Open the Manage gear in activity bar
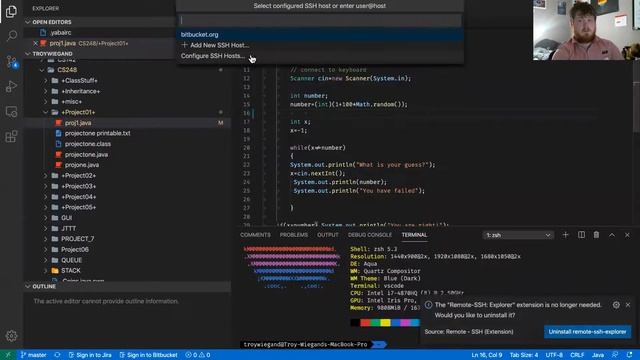 click(x=11, y=336)
